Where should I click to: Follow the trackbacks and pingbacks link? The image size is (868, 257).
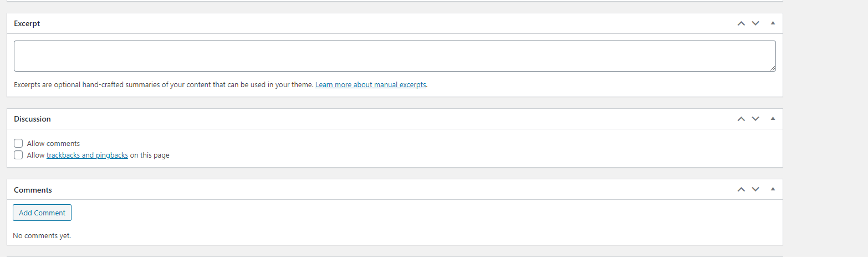point(87,155)
